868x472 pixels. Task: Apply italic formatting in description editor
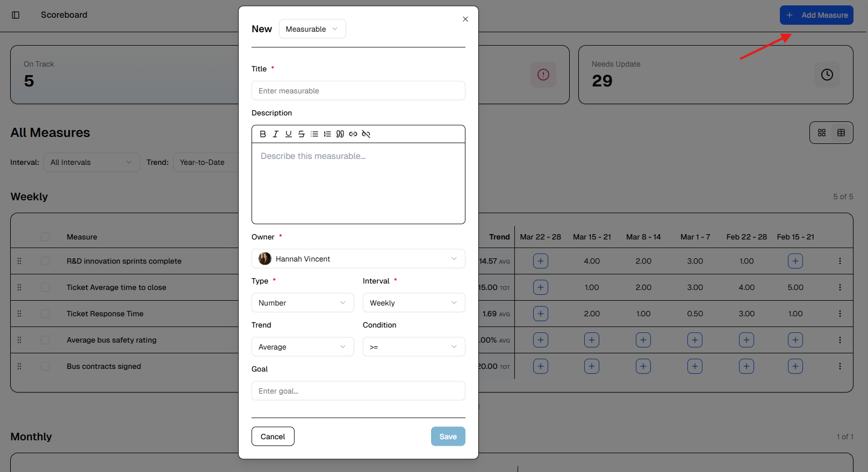[276, 134]
